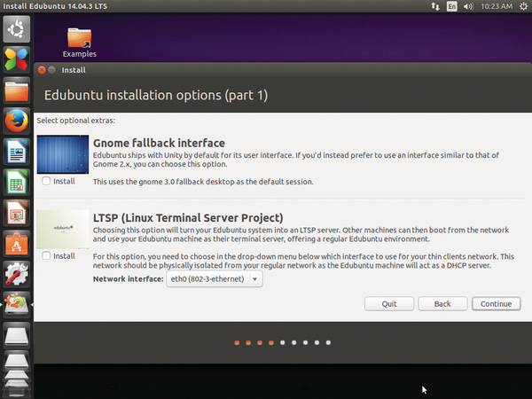Click the Quit button
The image size is (532, 399).
coord(389,303)
